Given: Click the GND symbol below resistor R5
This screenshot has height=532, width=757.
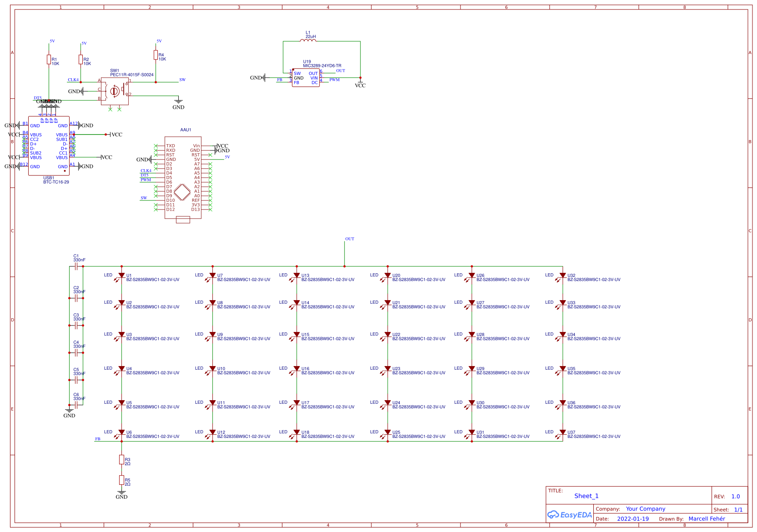Looking at the screenshot, I should coord(121,495).
